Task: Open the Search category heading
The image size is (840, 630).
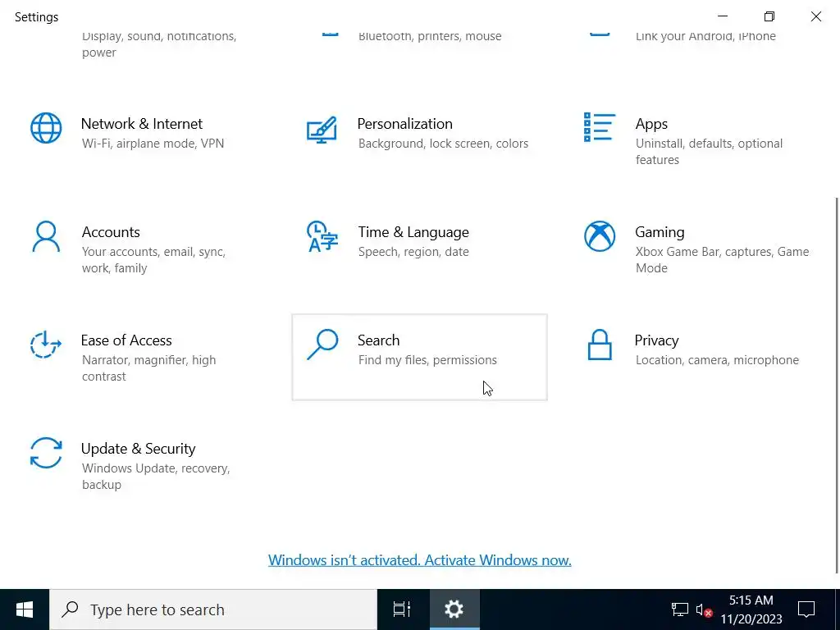Action: click(378, 340)
